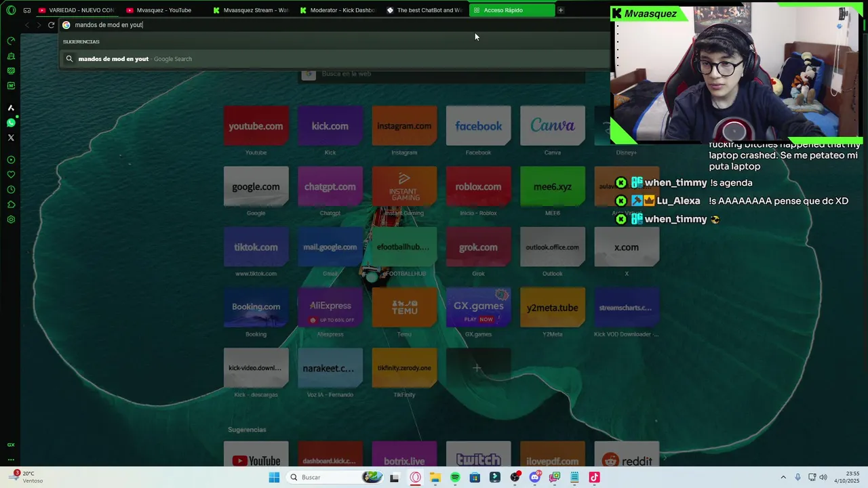Screen dimensions: 868x488
Task: Open the AliExpress speed dial tile
Action: (330, 307)
